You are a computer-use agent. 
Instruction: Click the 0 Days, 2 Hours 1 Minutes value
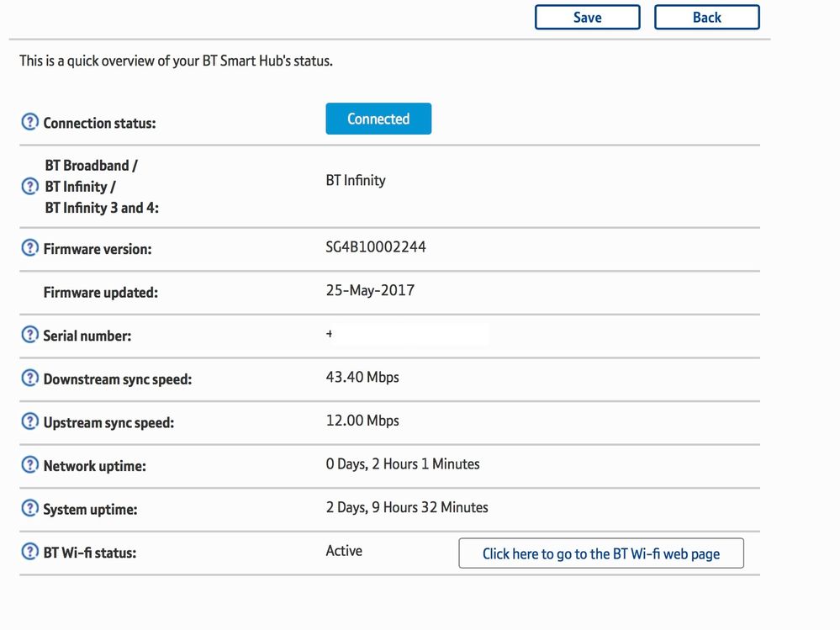click(x=402, y=464)
